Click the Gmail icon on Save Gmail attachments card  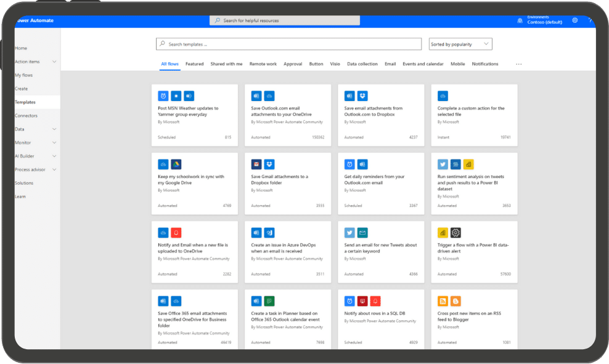click(x=256, y=164)
